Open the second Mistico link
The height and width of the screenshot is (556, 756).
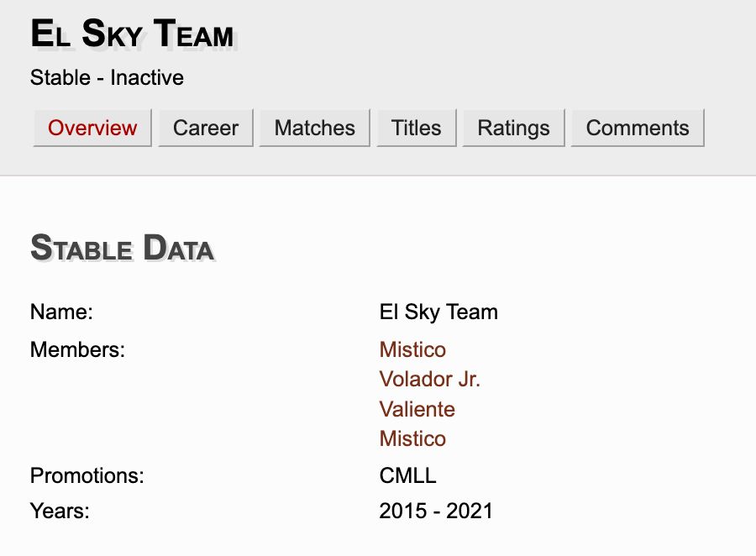pos(412,438)
